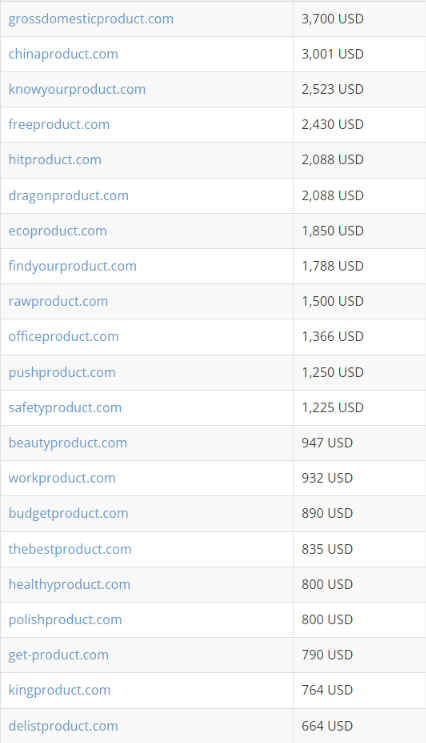Visit knowyourproduct.com domain entry

click(x=77, y=89)
